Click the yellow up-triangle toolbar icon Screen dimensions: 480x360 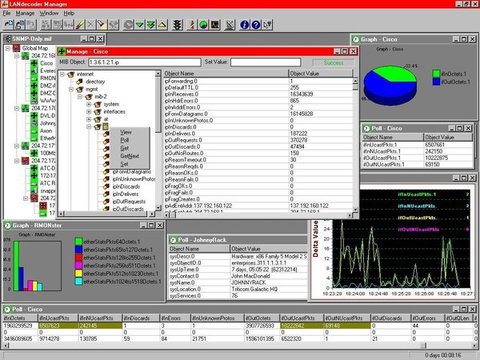pyautogui.click(x=162, y=25)
